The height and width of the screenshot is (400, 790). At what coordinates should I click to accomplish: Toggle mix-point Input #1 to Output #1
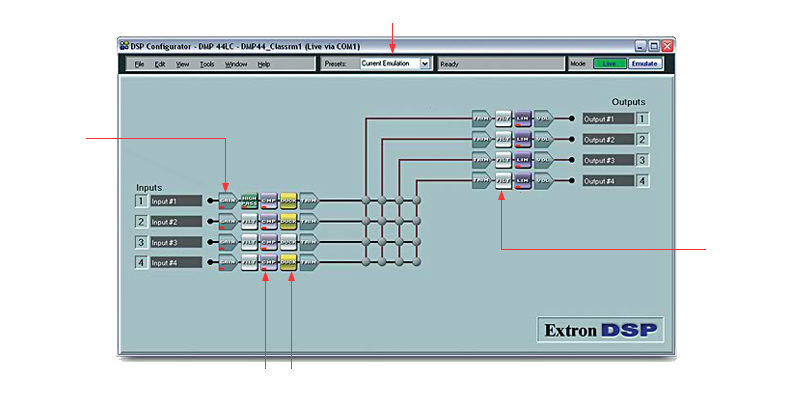coord(366,201)
